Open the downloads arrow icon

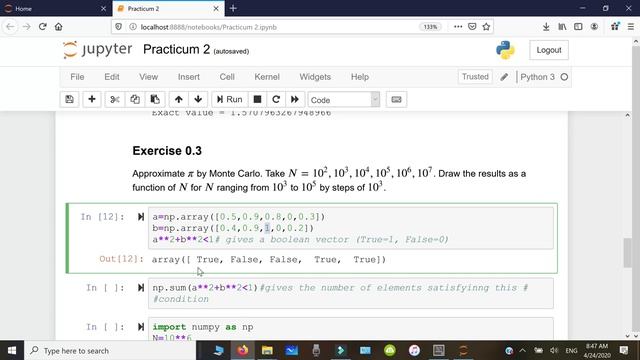tap(546, 27)
